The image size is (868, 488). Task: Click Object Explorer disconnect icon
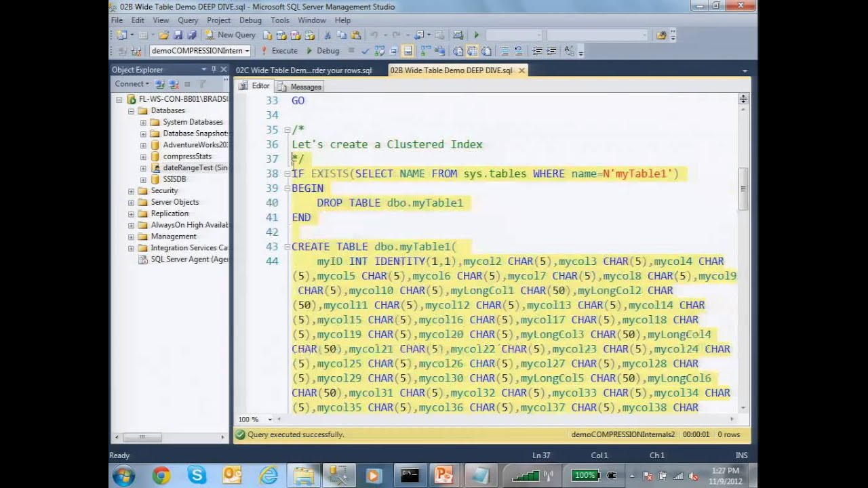point(174,84)
